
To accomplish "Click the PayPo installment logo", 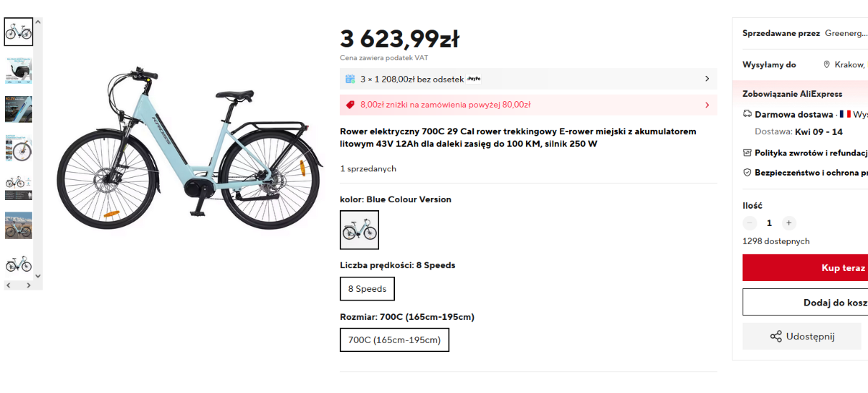I will pos(474,79).
